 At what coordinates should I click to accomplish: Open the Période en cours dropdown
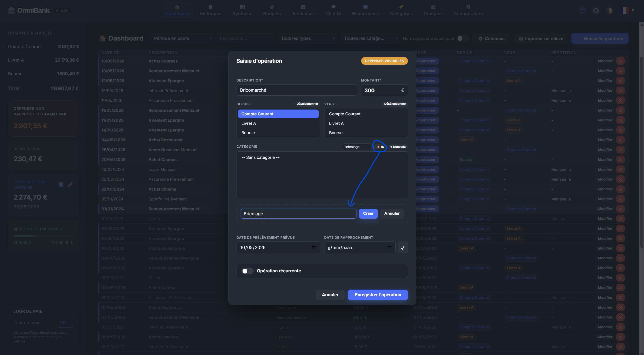pos(182,38)
